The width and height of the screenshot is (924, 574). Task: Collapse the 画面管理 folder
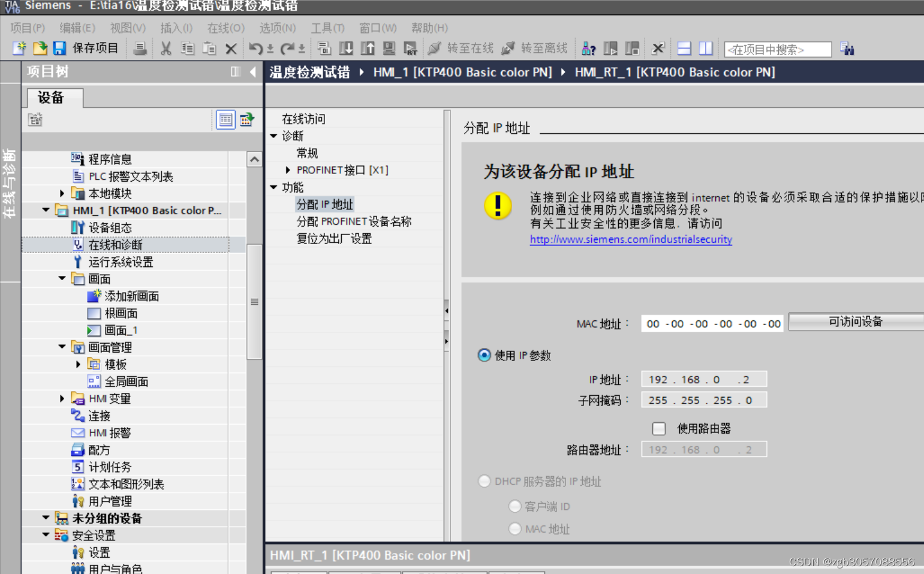coord(62,347)
